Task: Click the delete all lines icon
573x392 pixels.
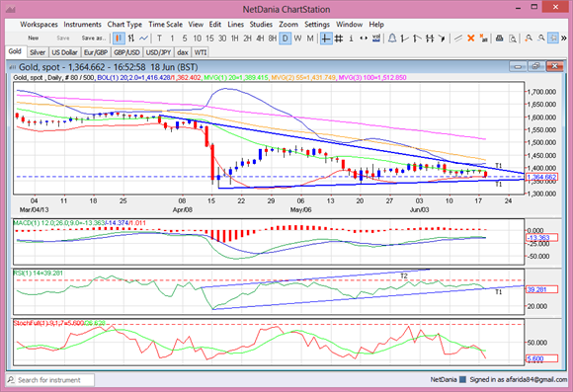Action: point(483,38)
